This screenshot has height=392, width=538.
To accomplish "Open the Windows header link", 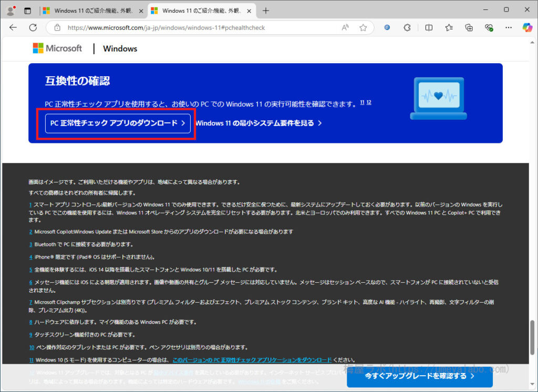I will coord(120,49).
